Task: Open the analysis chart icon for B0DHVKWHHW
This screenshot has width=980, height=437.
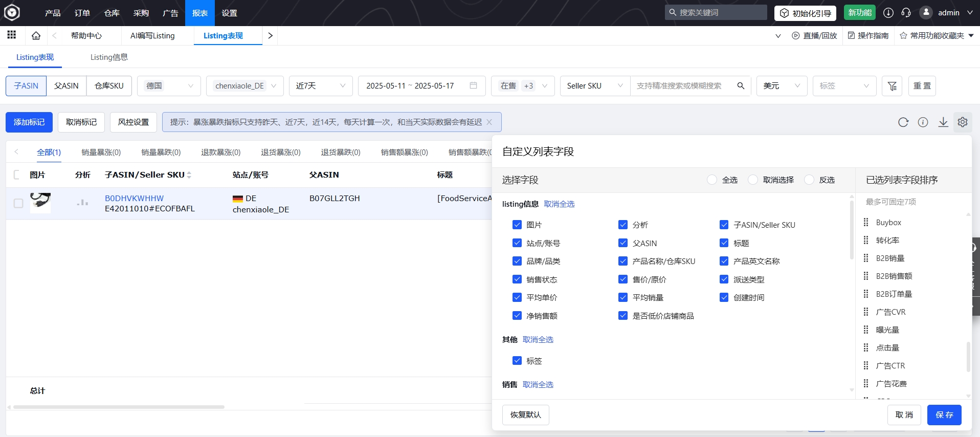Action: (x=82, y=203)
